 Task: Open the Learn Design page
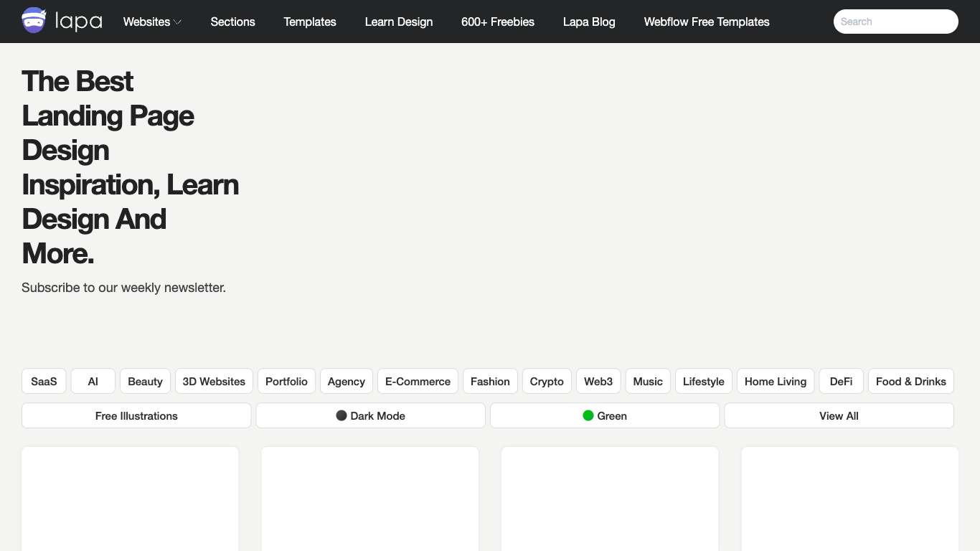(398, 22)
